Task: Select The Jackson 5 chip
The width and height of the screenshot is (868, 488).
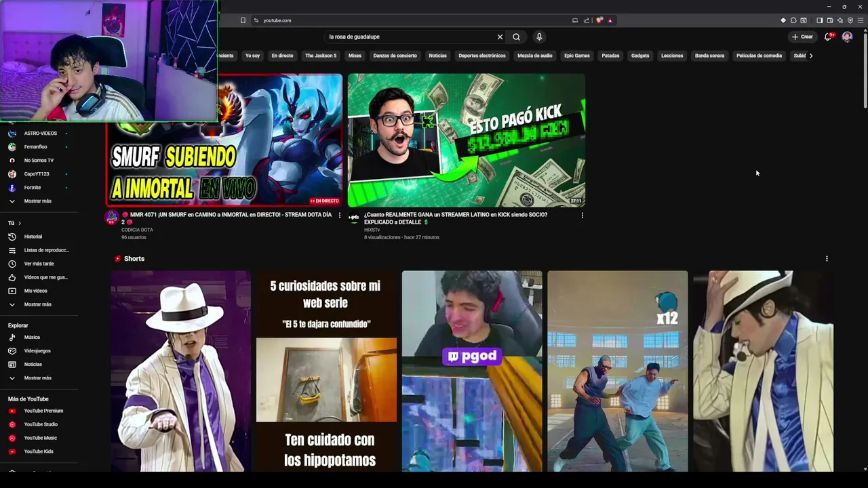Action: pos(321,56)
